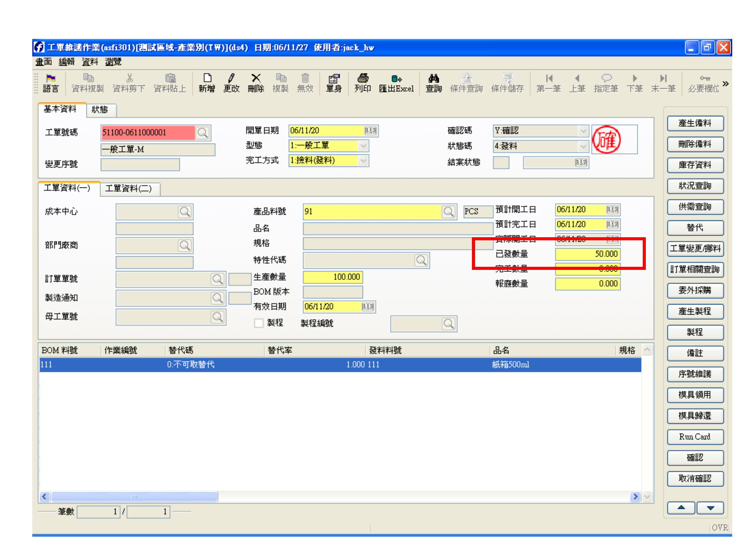This screenshot has height=560, width=747.
Task: Start a search with the 查詢 binoculars icon
Action: tap(433, 83)
